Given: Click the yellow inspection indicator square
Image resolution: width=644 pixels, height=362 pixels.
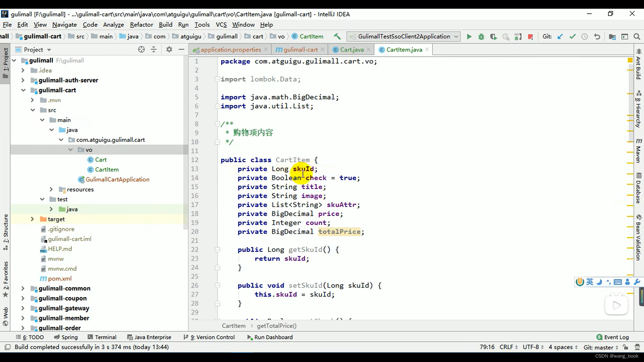Looking at the screenshot, I should click(630, 60).
